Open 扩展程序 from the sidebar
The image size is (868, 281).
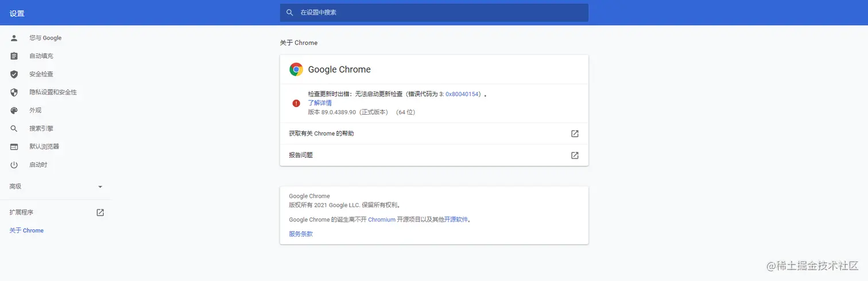(x=21, y=213)
